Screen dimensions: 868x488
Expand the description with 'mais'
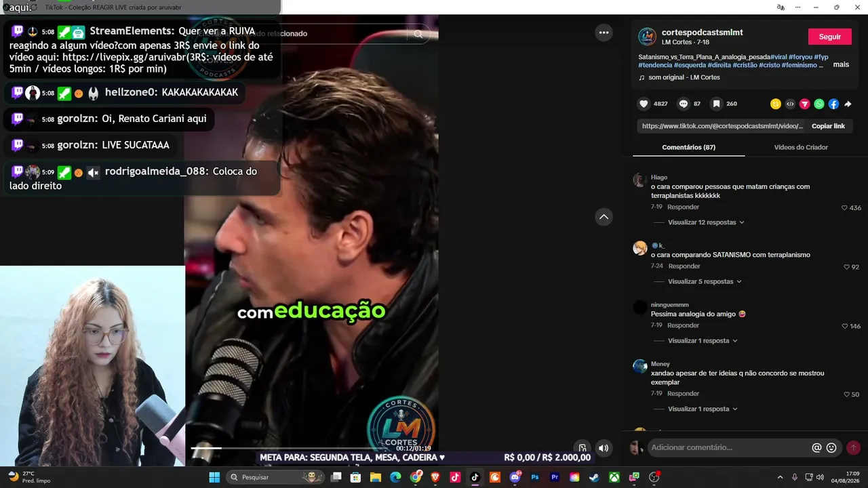[x=841, y=64]
